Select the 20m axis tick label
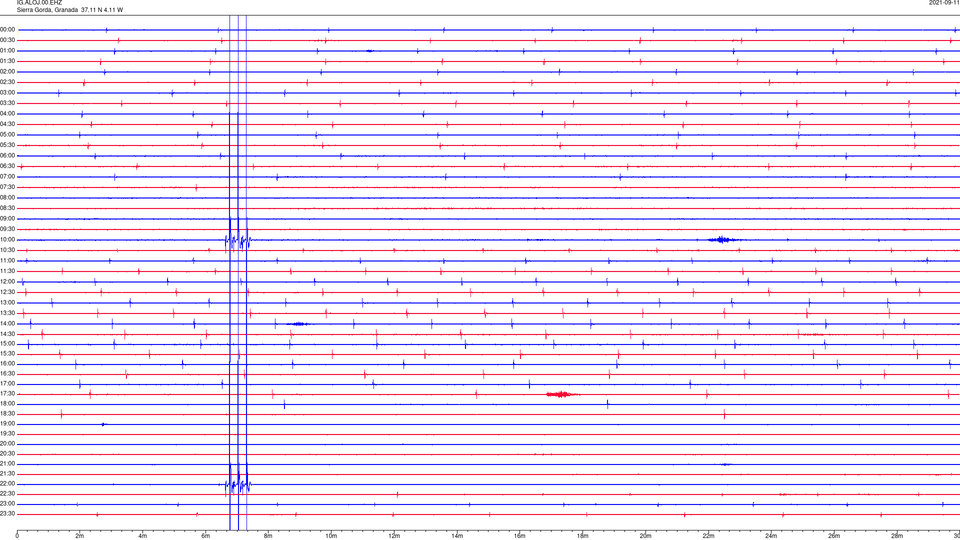 pos(645,536)
